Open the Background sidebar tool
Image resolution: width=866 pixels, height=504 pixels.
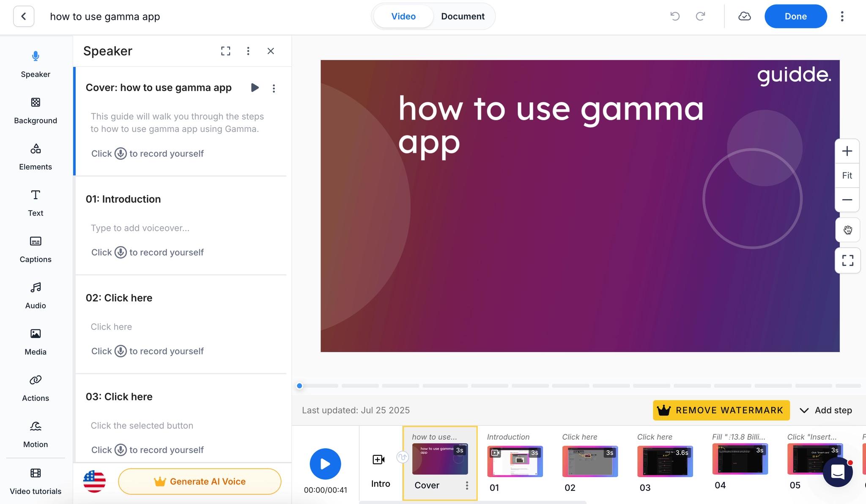pyautogui.click(x=36, y=111)
